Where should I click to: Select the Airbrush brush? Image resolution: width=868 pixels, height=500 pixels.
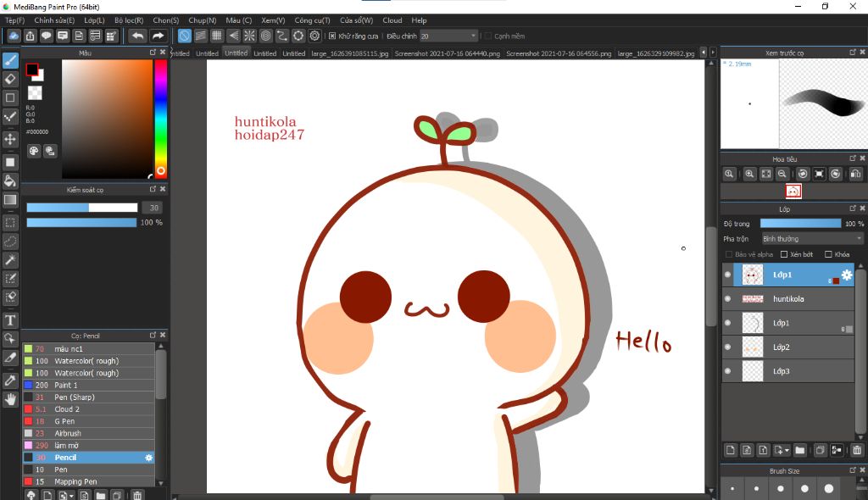pyautogui.click(x=88, y=433)
